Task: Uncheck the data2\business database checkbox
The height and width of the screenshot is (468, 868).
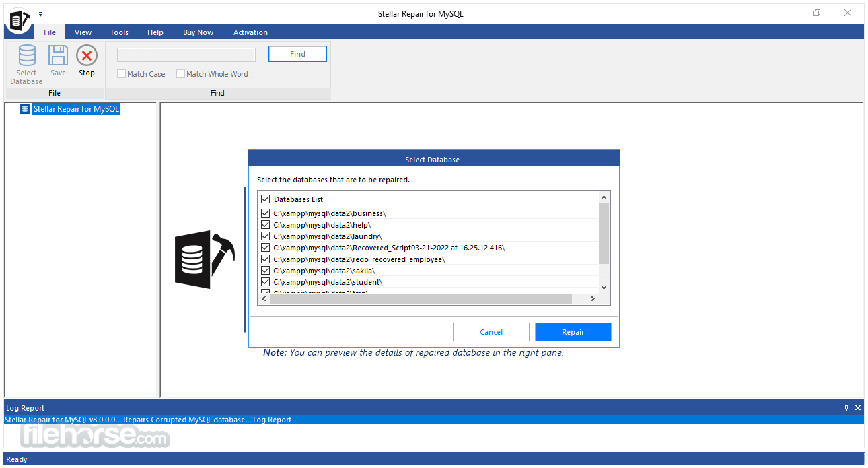Action: pyautogui.click(x=265, y=213)
